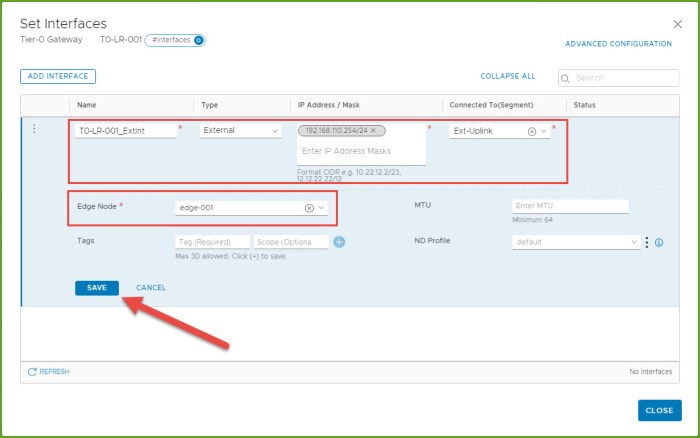Image resolution: width=700 pixels, height=438 pixels.
Task: Click the Save button
Action: (x=96, y=288)
